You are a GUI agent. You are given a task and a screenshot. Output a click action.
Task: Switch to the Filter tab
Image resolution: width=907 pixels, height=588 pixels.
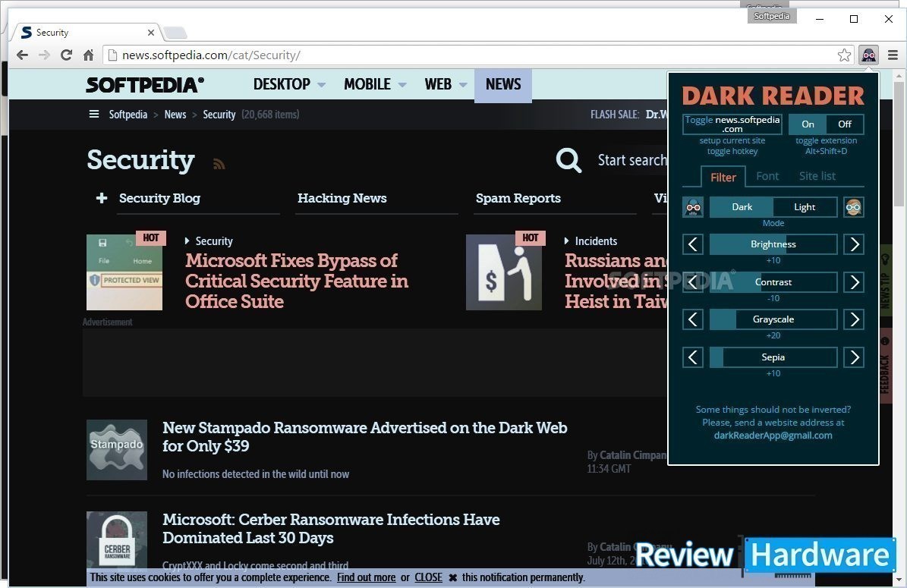click(723, 177)
